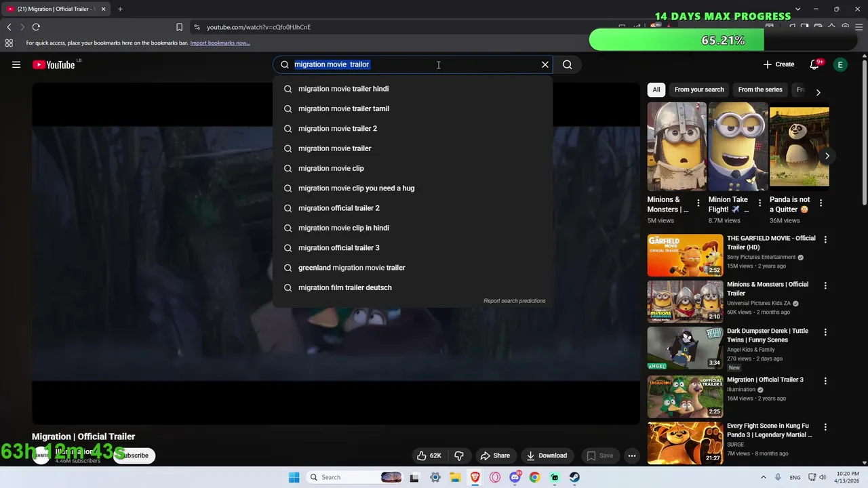Screen dimensions: 868x488
Task: Choose 'greenland migration movie trailer' suggestion
Action: (x=412, y=268)
